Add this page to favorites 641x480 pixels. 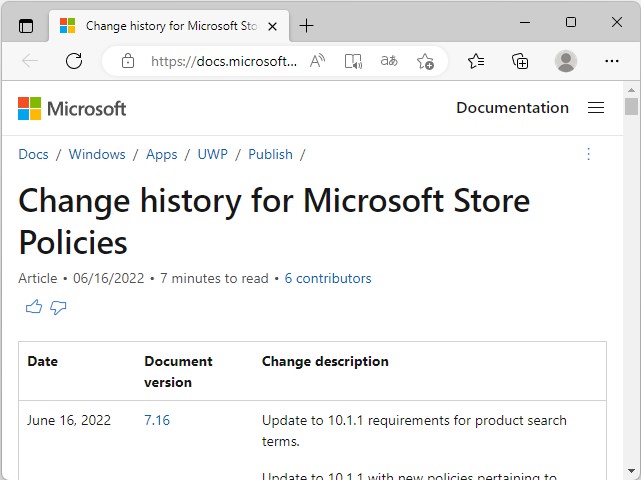425,61
